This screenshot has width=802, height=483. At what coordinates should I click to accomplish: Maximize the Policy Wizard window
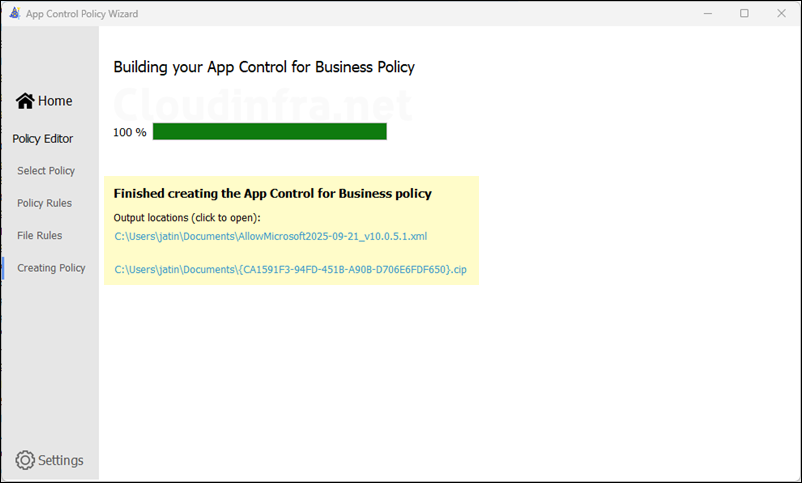(744, 13)
